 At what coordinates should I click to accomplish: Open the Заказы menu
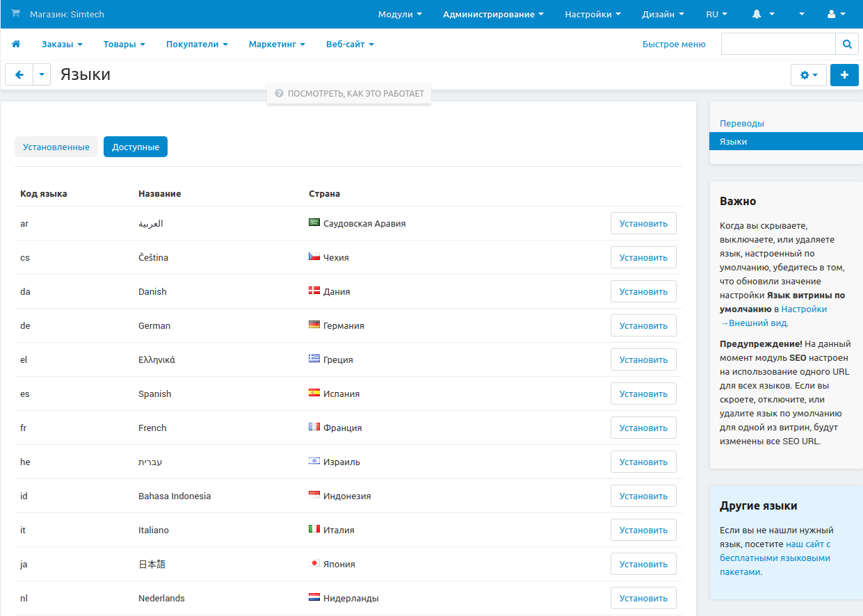62,44
